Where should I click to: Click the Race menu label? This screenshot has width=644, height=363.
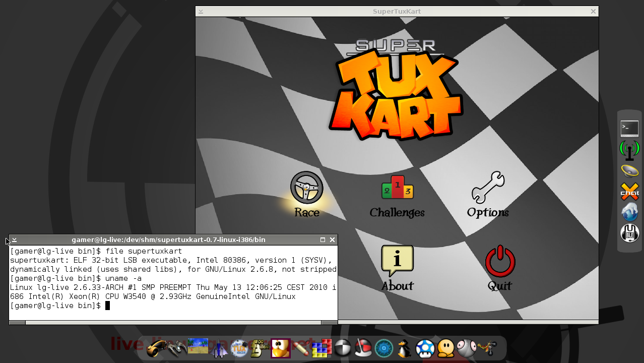point(307,213)
